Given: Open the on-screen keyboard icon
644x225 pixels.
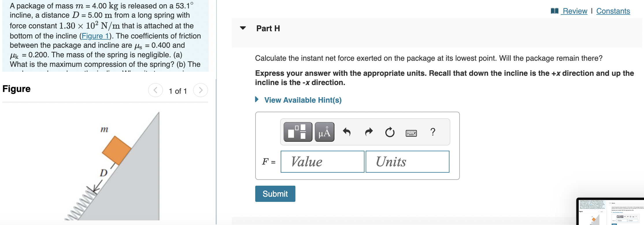Looking at the screenshot, I should [x=411, y=132].
